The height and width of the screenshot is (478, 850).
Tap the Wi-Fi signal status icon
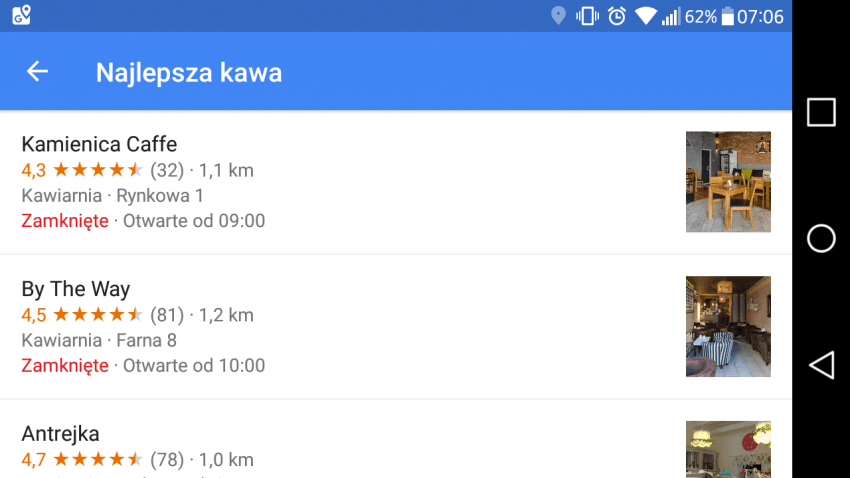pyautogui.click(x=645, y=16)
